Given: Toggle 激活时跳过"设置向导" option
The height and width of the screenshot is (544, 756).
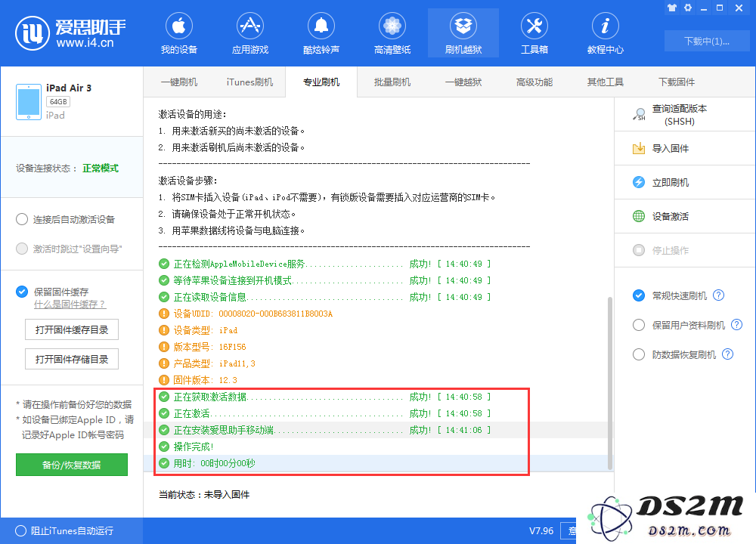Looking at the screenshot, I should (22, 249).
